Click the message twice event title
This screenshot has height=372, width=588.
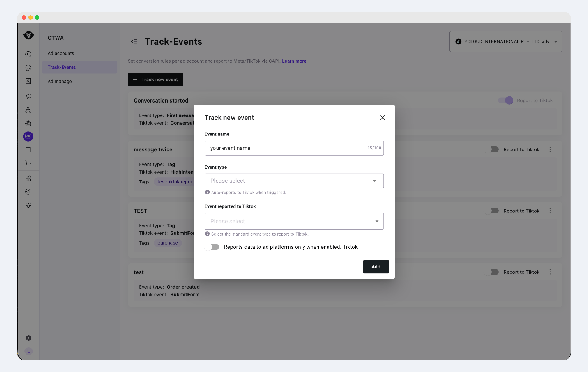153,149
